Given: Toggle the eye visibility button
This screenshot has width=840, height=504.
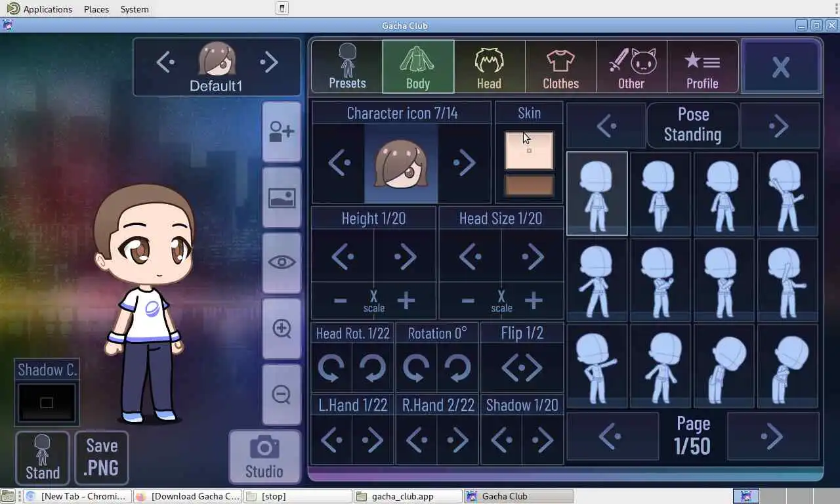Looking at the screenshot, I should pyautogui.click(x=282, y=262).
